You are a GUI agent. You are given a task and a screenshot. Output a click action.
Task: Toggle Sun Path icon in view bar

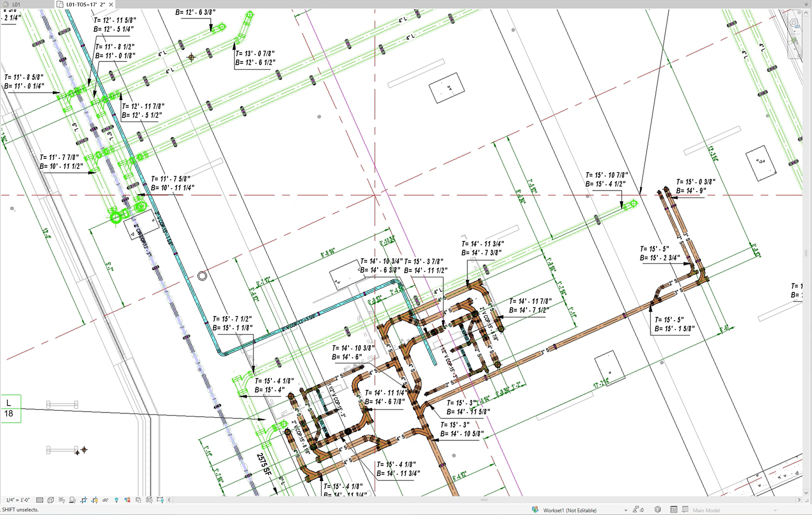[62, 500]
